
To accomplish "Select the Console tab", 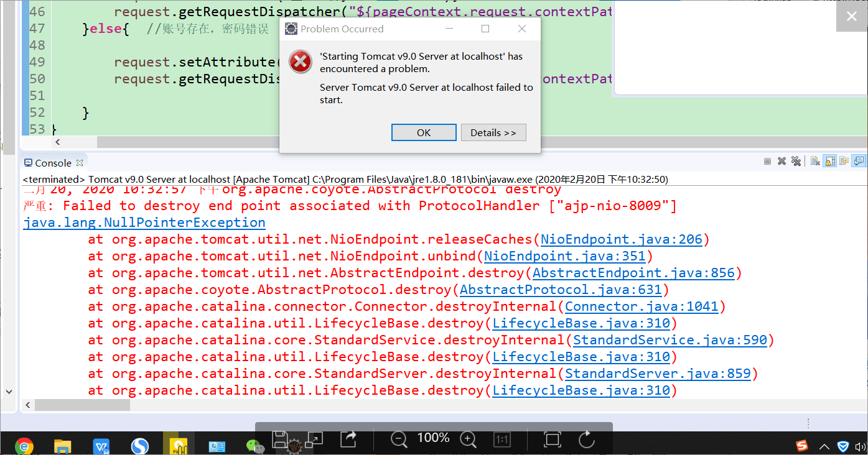I will tap(53, 163).
